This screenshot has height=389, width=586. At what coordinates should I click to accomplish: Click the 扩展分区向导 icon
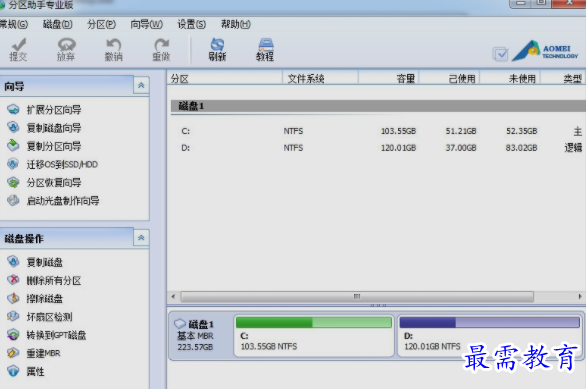coord(13,109)
